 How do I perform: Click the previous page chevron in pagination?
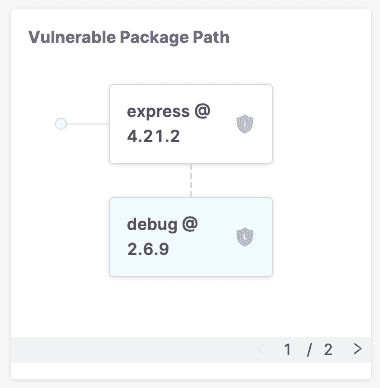coord(261,349)
